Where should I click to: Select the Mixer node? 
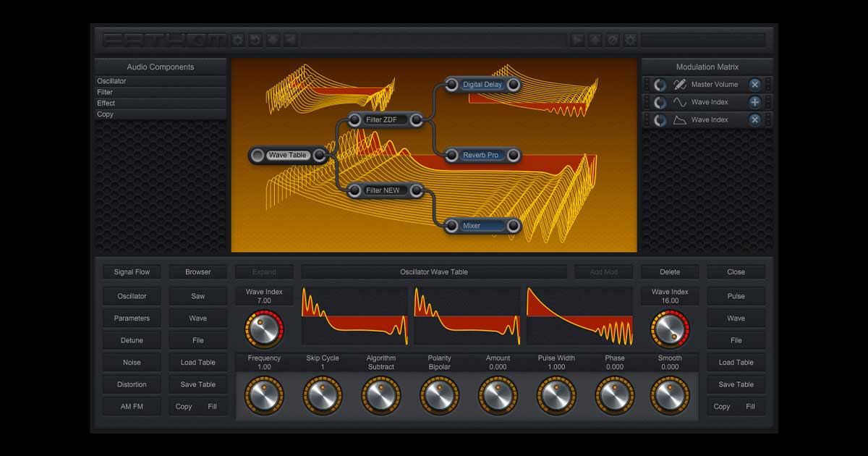coord(482,226)
